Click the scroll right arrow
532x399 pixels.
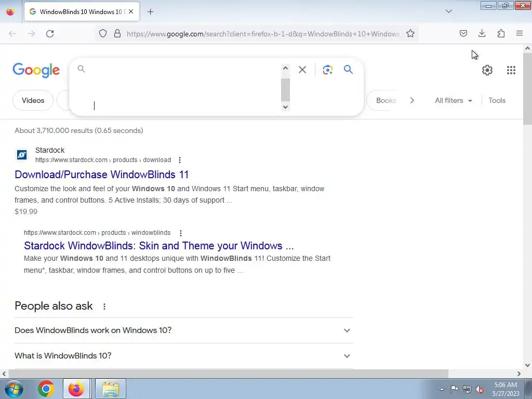pos(519,374)
